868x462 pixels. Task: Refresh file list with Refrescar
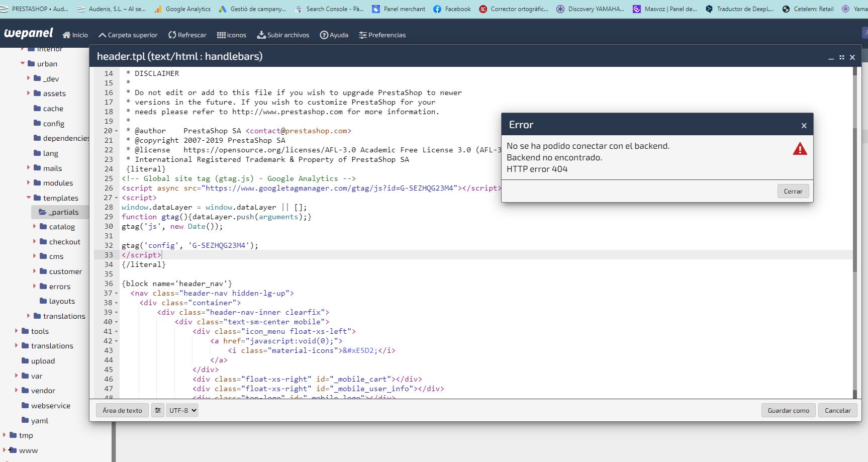pyautogui.click(x=187, y=35)
